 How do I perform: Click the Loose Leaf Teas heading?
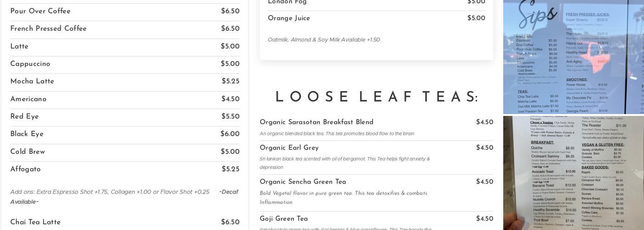(376, 97)
